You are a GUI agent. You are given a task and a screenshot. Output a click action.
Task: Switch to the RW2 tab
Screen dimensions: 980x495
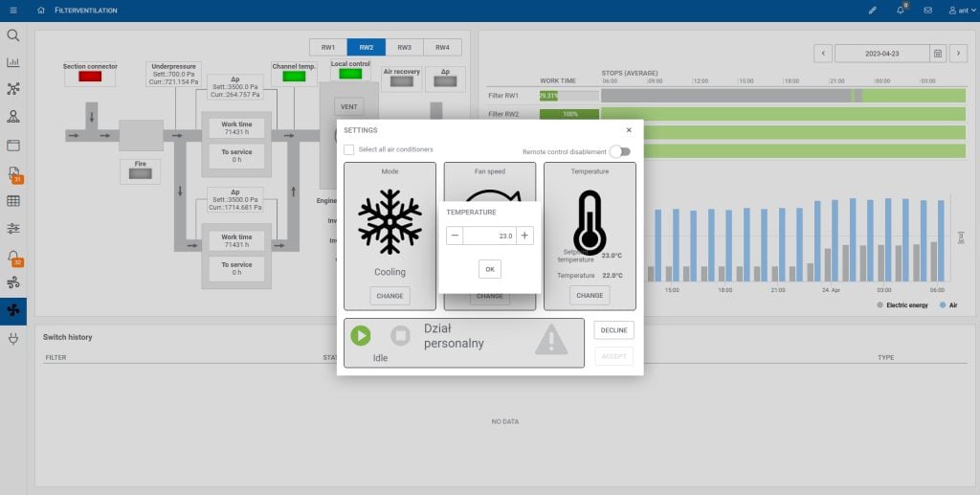pyautogui.click(x=367, y=48)
